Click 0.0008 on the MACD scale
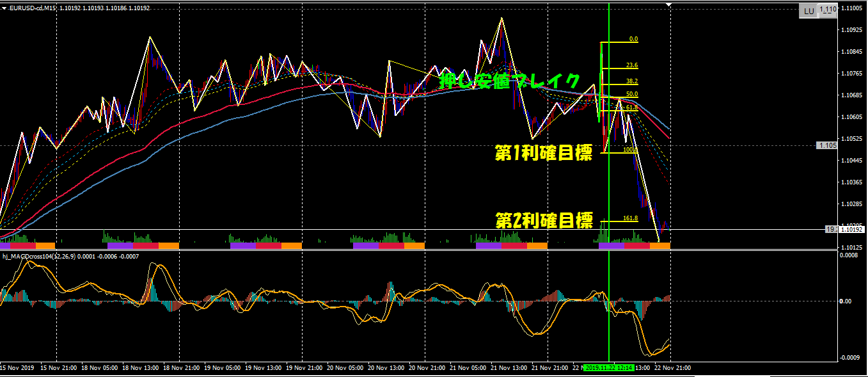868x377 pixels. pyautogui.click(x=850, y=255)
